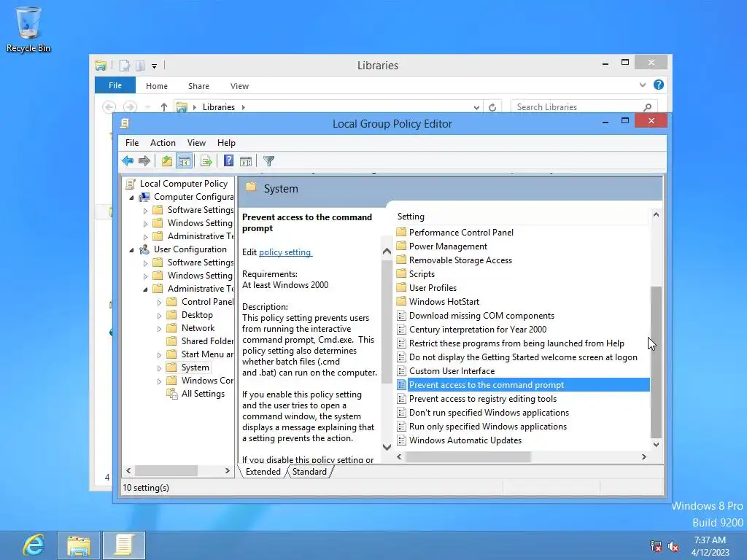Toggle Show/Hide Action Pane toolbar icon
The image size is (747, 560).
coord(246,161)
